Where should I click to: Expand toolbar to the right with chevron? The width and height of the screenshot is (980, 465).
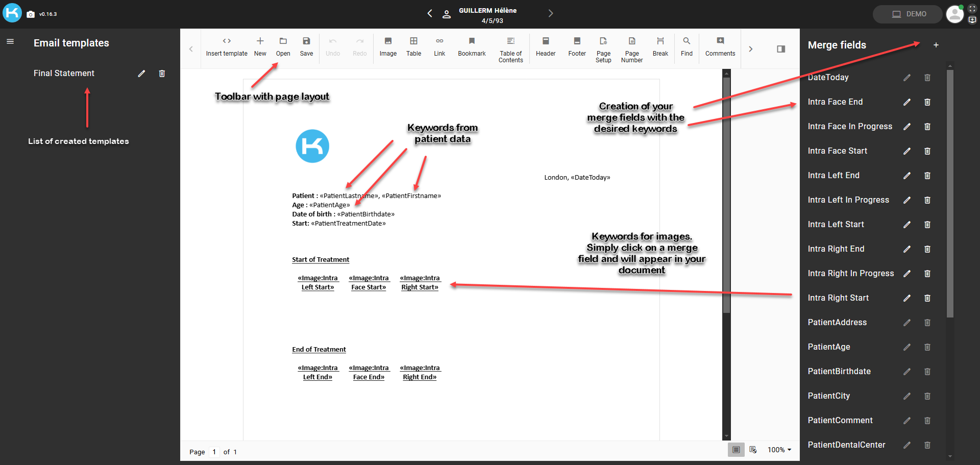point(750,49)
